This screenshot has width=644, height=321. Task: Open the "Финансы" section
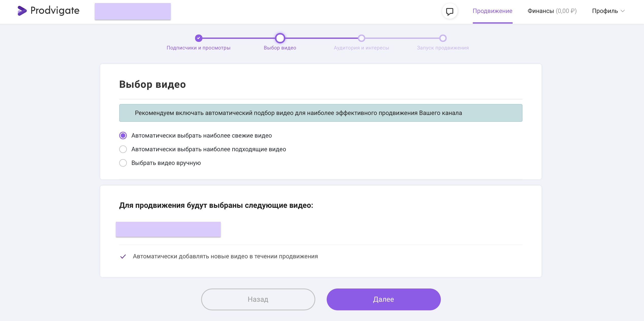pos(541,11)
